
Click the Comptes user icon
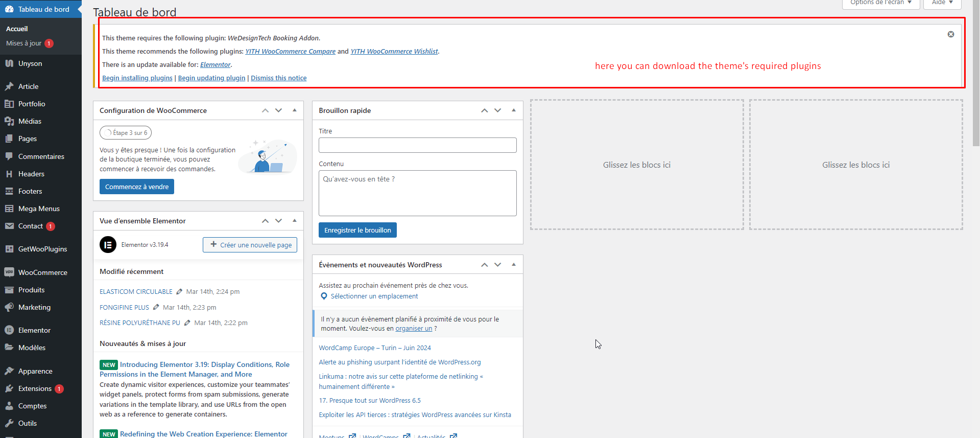9,406
